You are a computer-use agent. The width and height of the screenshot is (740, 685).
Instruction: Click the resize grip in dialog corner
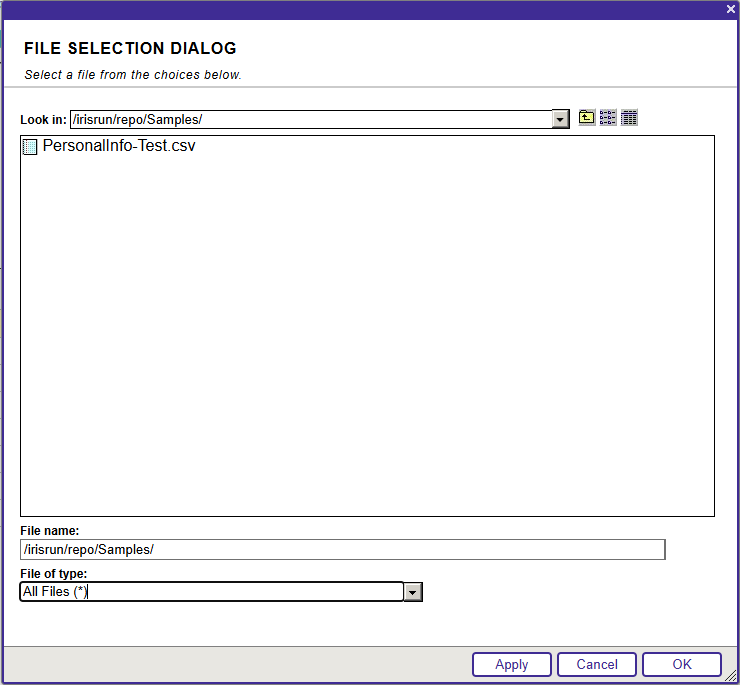point(731,677)
